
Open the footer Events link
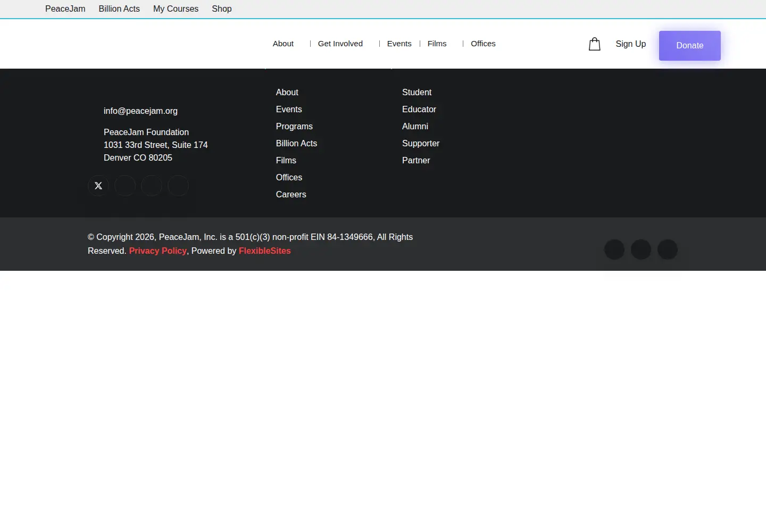(x=289, y=110)
